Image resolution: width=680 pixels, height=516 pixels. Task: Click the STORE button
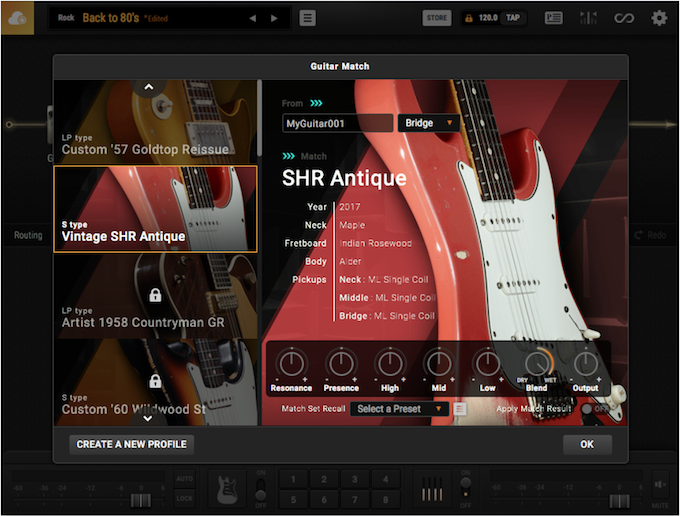click(437, 18)
